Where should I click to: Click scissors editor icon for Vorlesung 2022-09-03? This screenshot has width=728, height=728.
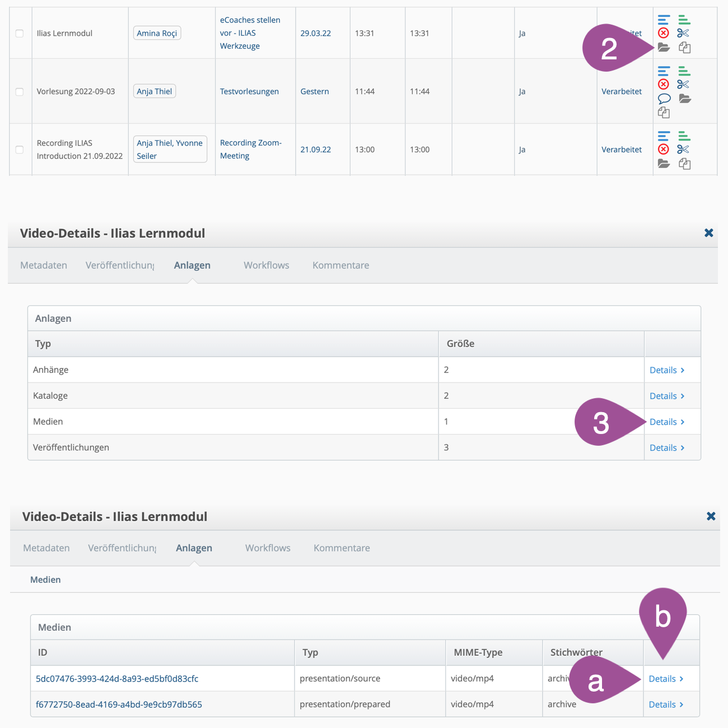(683, 85)
